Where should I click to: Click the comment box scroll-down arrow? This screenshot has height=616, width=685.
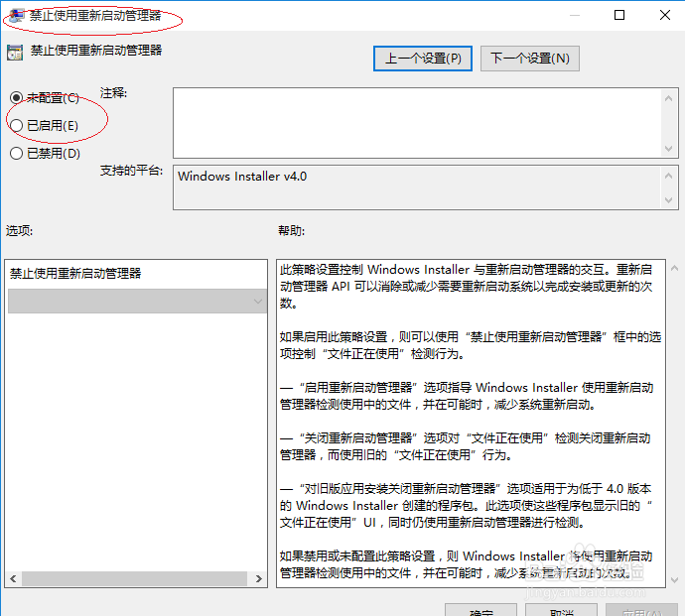click(668, 149)
